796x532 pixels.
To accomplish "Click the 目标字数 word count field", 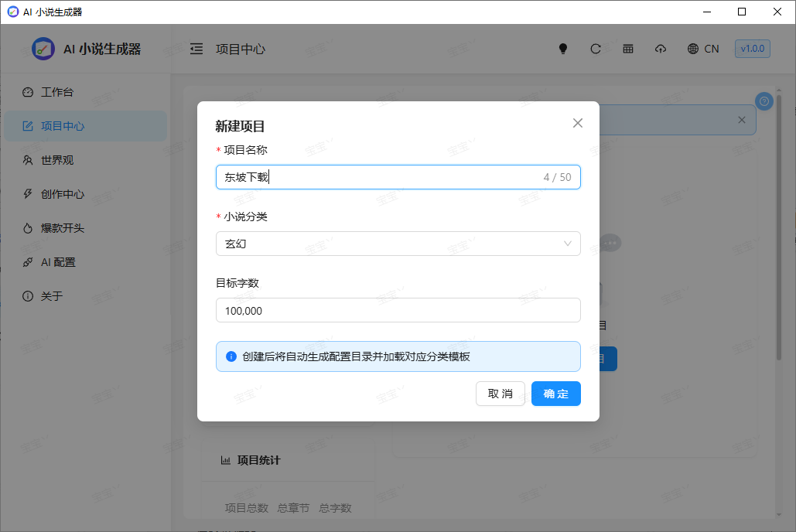I will coord(398,310).
